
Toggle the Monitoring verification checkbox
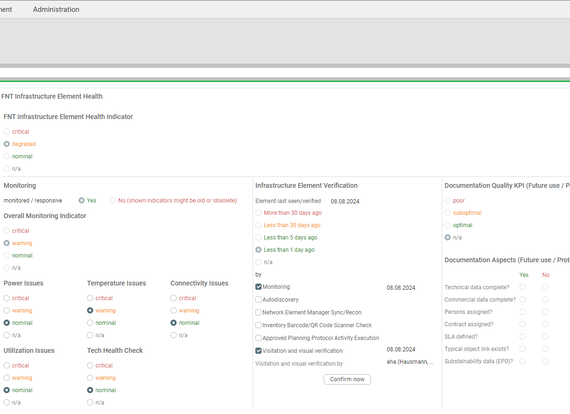point(258,287)
